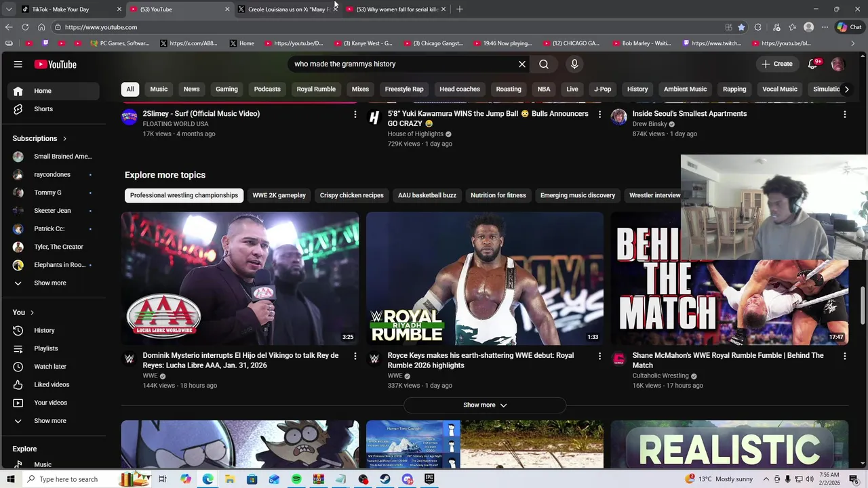Click the browser reload button
This screenshot has width=868, height=488.
[25, 27]
